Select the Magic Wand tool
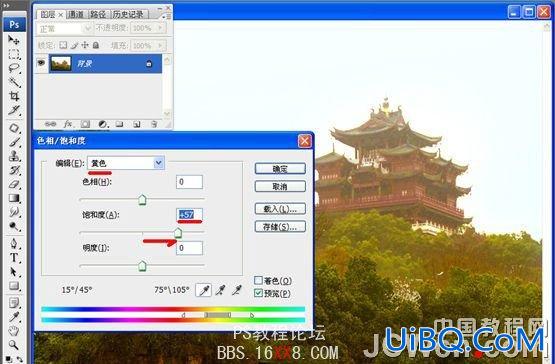Screen dimensions: 555x364 (14, 82)
